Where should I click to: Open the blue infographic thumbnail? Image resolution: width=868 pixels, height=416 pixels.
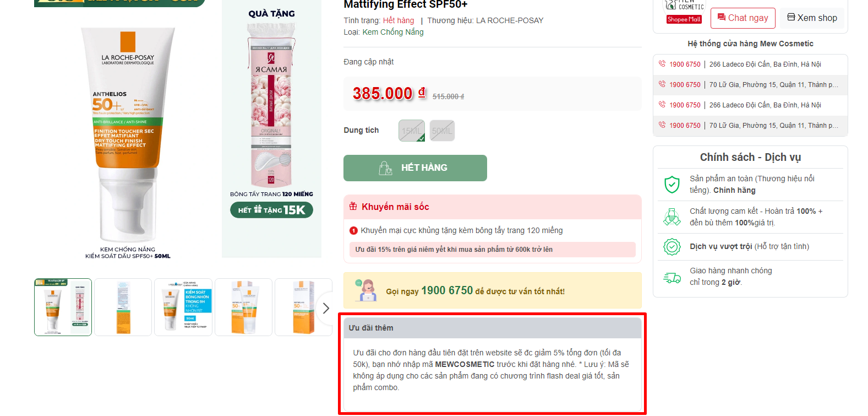pyautogui.click(x=183, y=307)
